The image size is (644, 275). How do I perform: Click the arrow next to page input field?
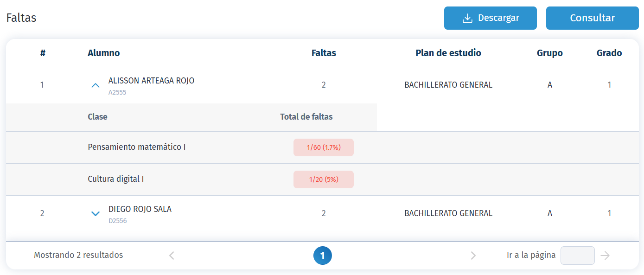coord(606,255)
